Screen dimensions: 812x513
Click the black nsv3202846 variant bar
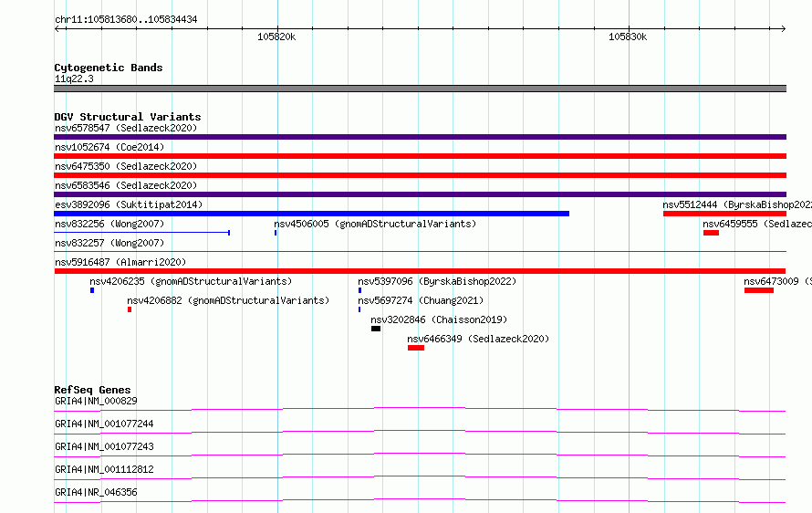click(376, 329)
